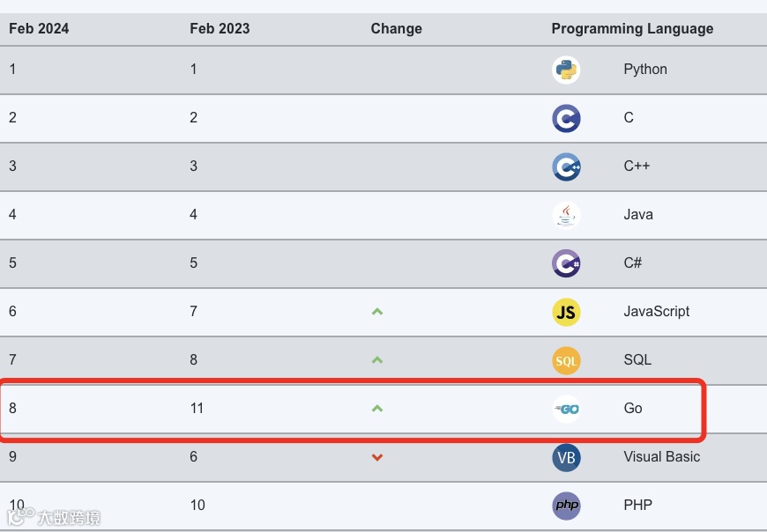
Task: Click the Feb 2024 column header
Action: point(39,28)
